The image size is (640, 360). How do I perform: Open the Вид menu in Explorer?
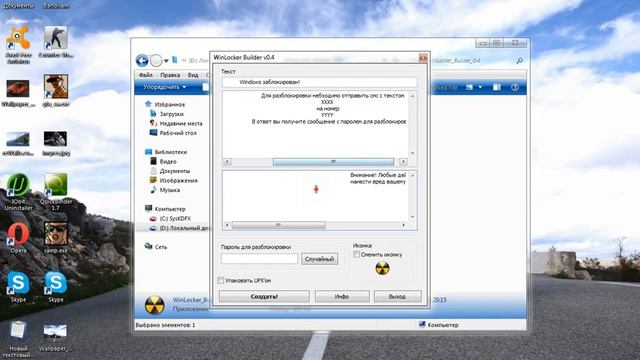[x=193, y=75]
